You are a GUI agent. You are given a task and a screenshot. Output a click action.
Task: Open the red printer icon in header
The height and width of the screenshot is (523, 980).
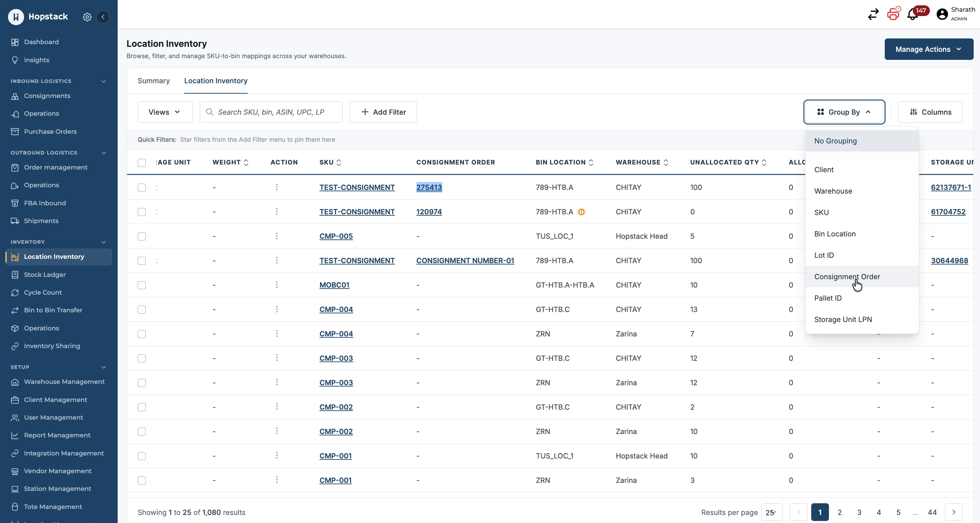tap(893, 14)
